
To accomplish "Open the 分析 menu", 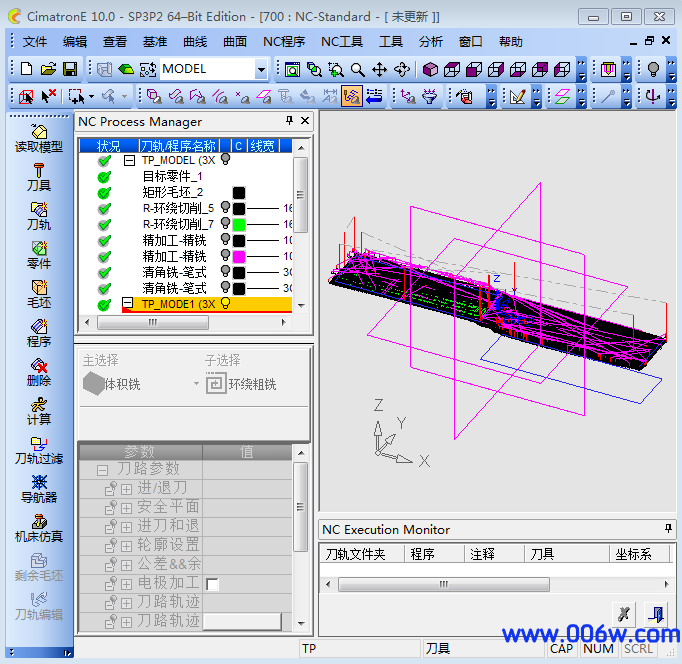I will [431, 42].
